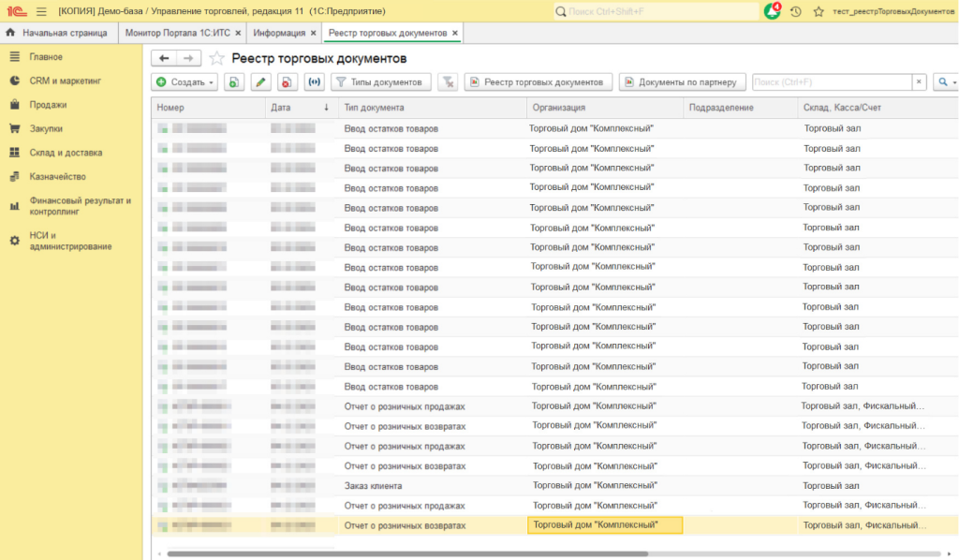Click the (••) toolbar icon
The image size is (959, 560).
click(x=314, y=81)
